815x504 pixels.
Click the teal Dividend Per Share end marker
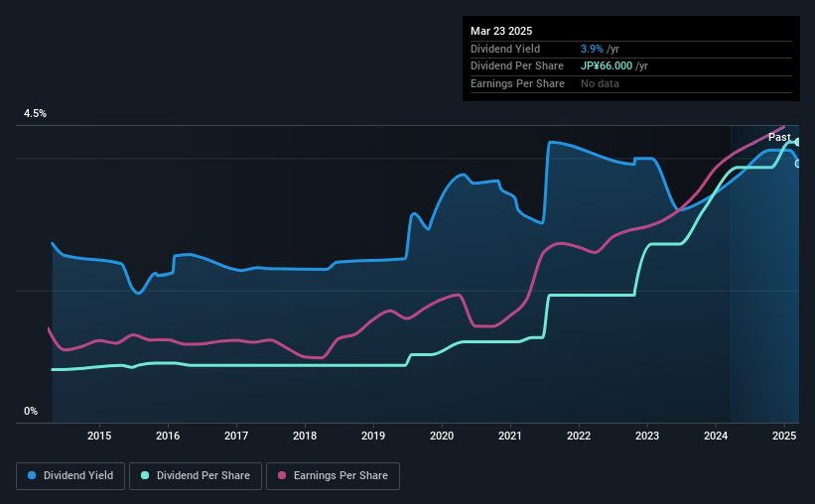pyautogui.click(x=798, y=142)
